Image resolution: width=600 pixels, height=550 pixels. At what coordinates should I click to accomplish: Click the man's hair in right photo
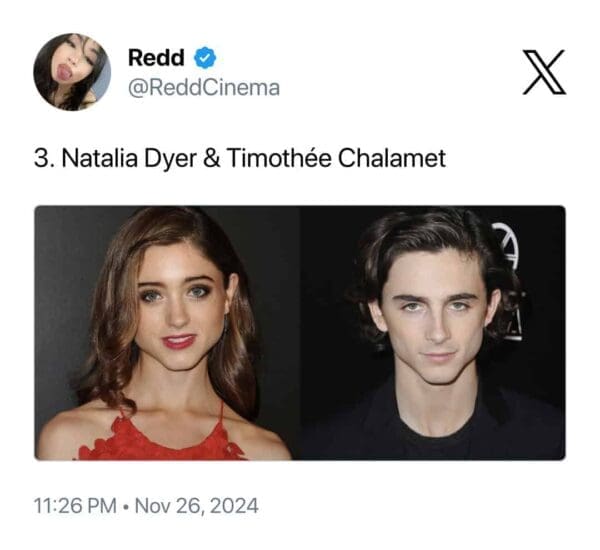pyautogui.click(x=432, y=235)
